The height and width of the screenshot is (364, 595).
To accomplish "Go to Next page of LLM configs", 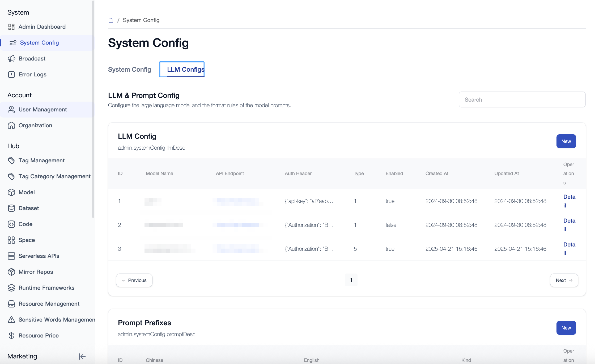I will [x=564, y=280].
